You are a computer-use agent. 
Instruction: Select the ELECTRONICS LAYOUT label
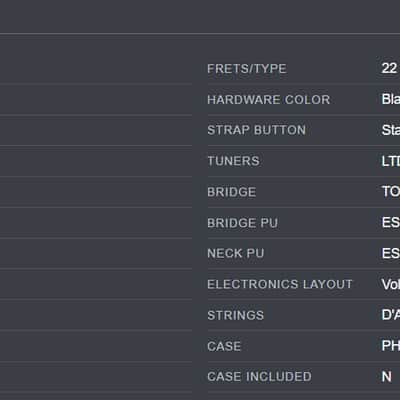coord(280,284)
